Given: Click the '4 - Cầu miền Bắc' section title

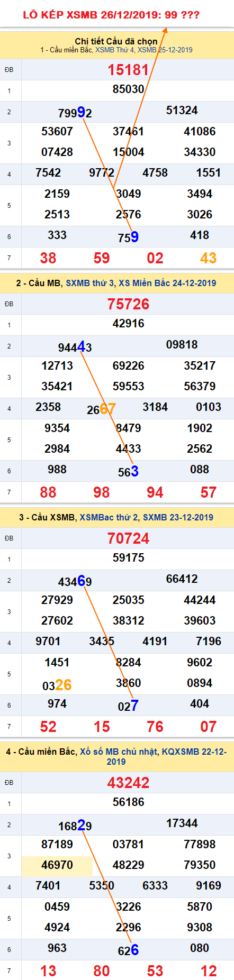Looking at the screenshot, I should (41, 752).
